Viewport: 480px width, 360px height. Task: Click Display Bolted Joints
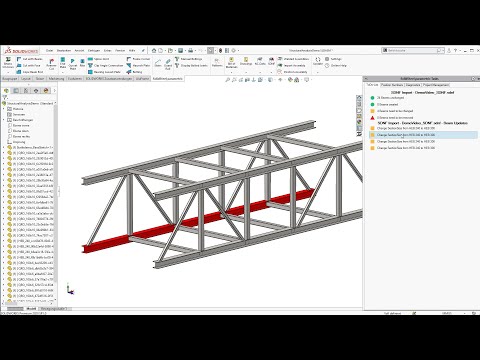(192, 65)
